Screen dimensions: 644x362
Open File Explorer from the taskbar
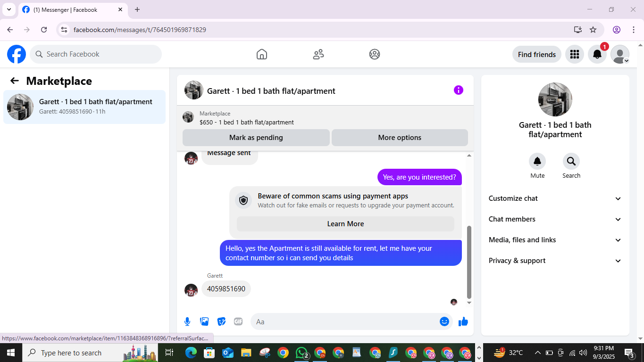tap(246, 353)
